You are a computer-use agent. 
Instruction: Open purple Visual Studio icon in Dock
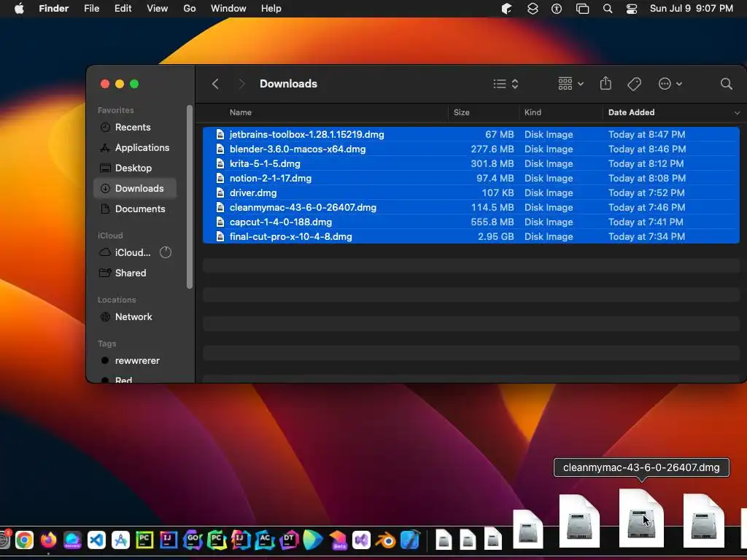tap(361, 540)
